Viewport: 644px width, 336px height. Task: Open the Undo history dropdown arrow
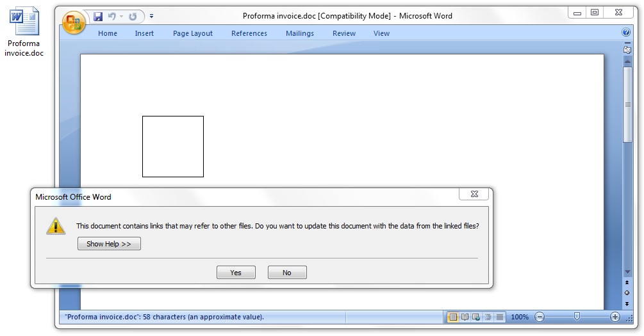click(x=122, y=17)
